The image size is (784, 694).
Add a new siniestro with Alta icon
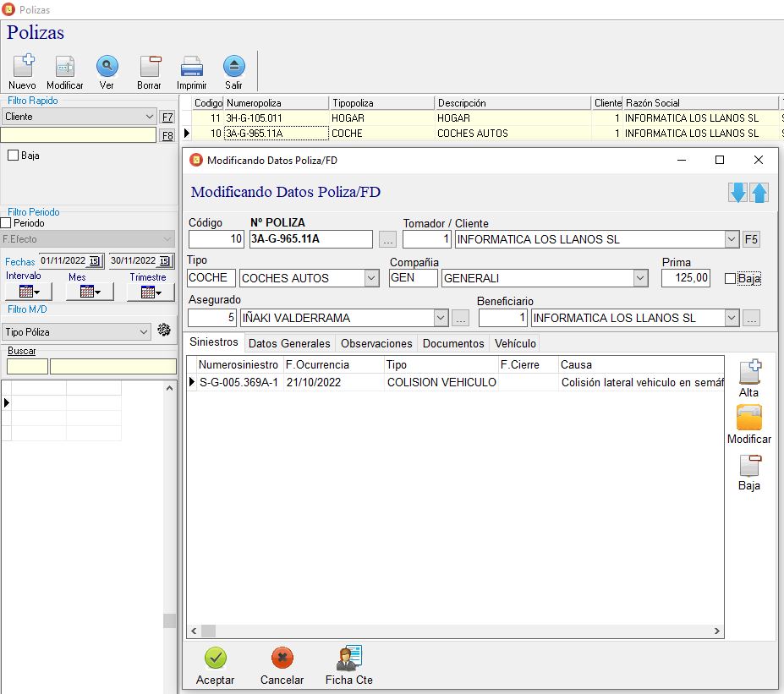pyautogui.click(x=749, y=371)
